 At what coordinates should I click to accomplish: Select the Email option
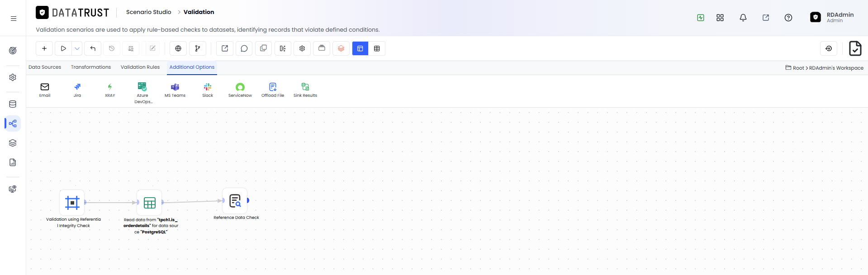click(x=45, y=90)
